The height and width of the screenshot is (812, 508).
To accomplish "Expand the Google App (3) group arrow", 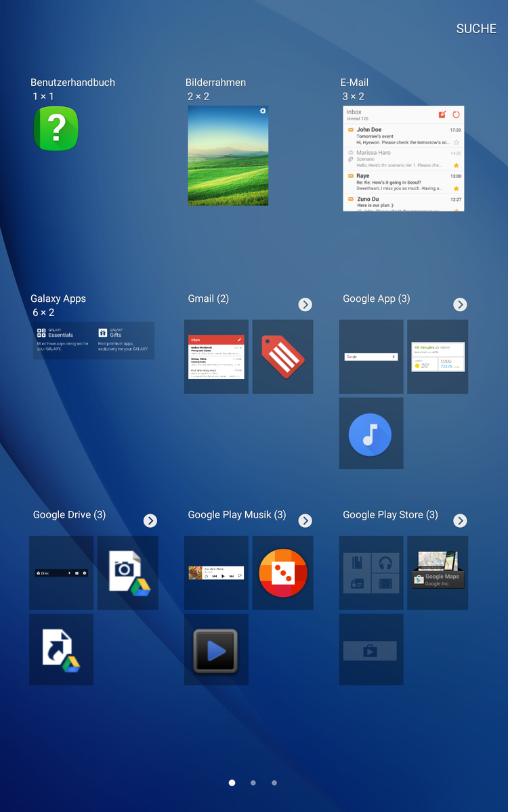I will 461,304.
